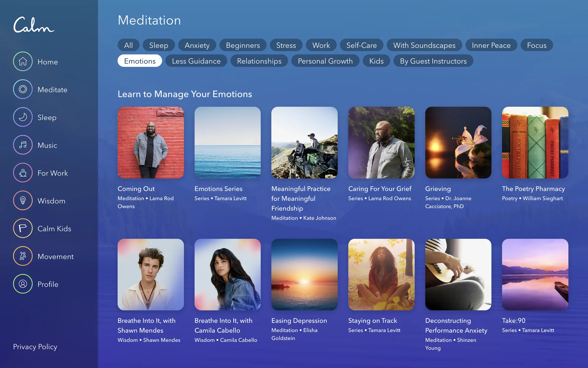
Task: Choose the By Guest Instructors filter
Action: tap(433, 61)
